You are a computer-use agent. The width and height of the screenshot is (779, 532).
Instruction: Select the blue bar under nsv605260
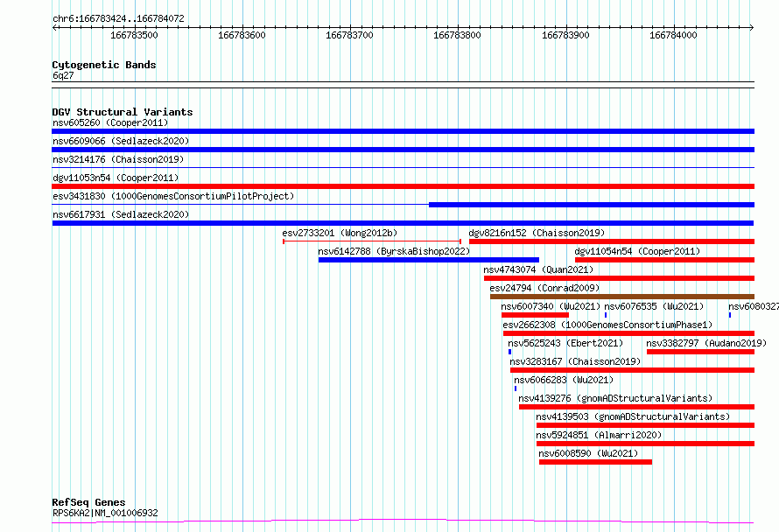[403, 131]
